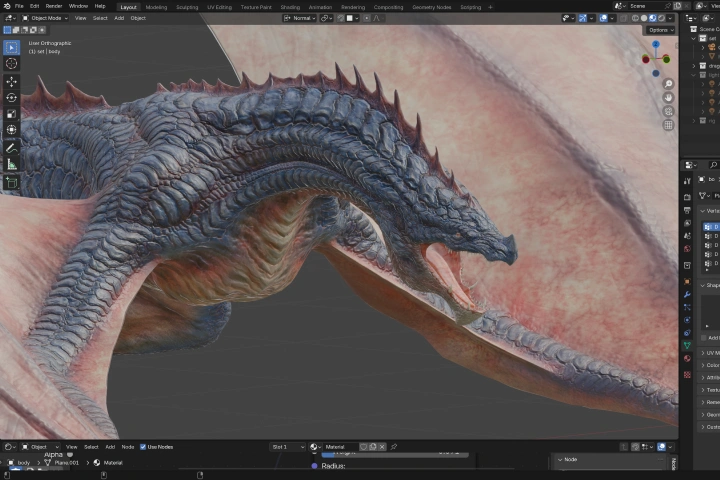
Task: Collapse the set collection in outliner
Action: [x=694, y=38]
